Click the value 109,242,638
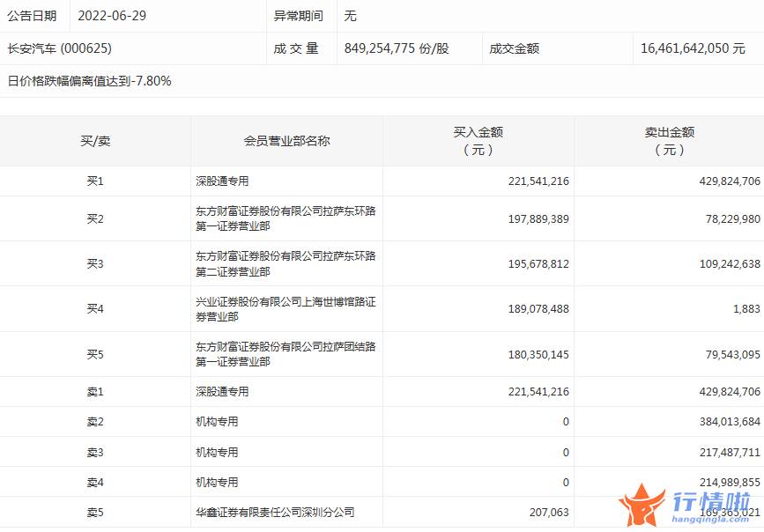Viewport: 764px width, 532px height. tap(730, 264)
